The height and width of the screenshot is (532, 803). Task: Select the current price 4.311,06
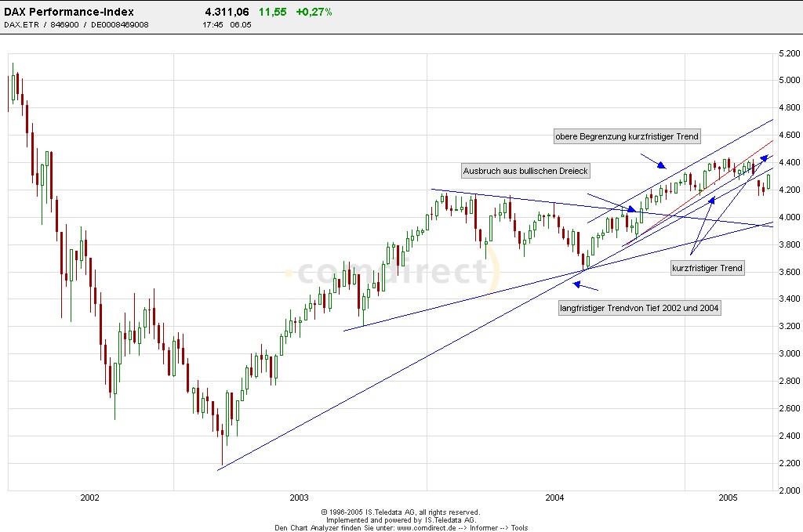click(x=227, y=12)
